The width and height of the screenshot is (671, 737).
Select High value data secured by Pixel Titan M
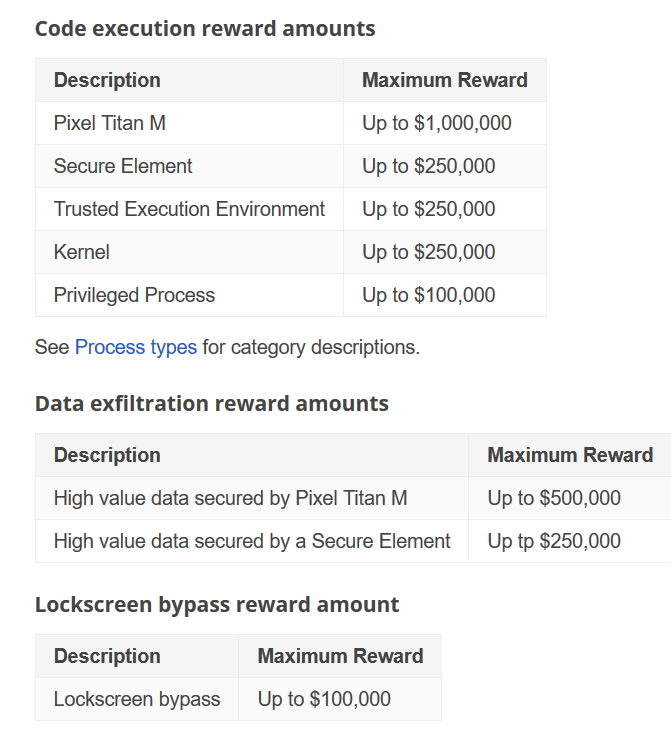(231, 498)
